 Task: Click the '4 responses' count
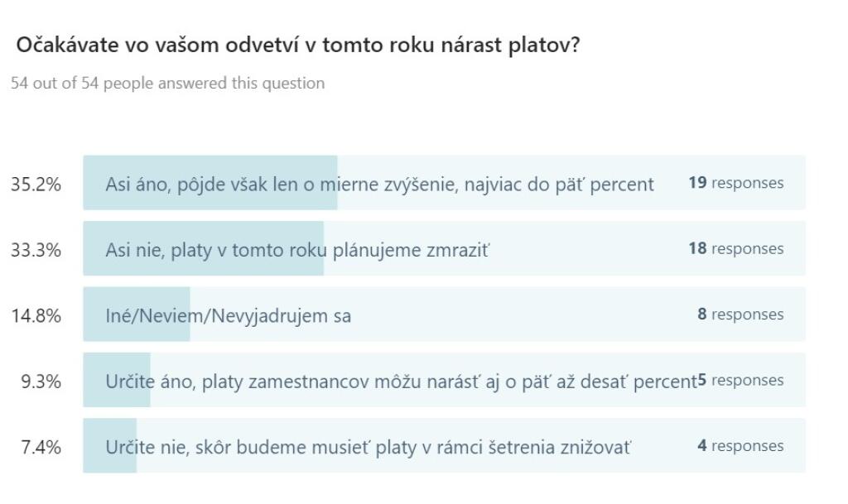740,446
